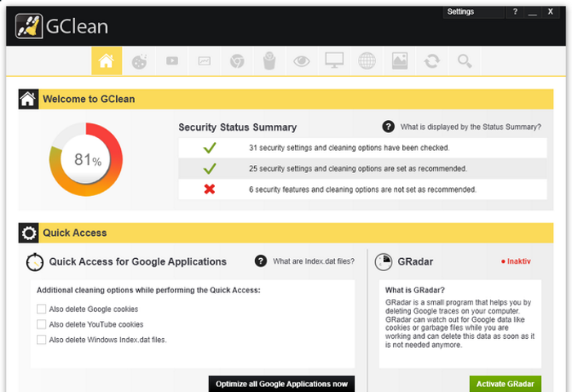This screenshot has width=572, height=392.
Task: Open the globe section icon
Action: point(367,61)
